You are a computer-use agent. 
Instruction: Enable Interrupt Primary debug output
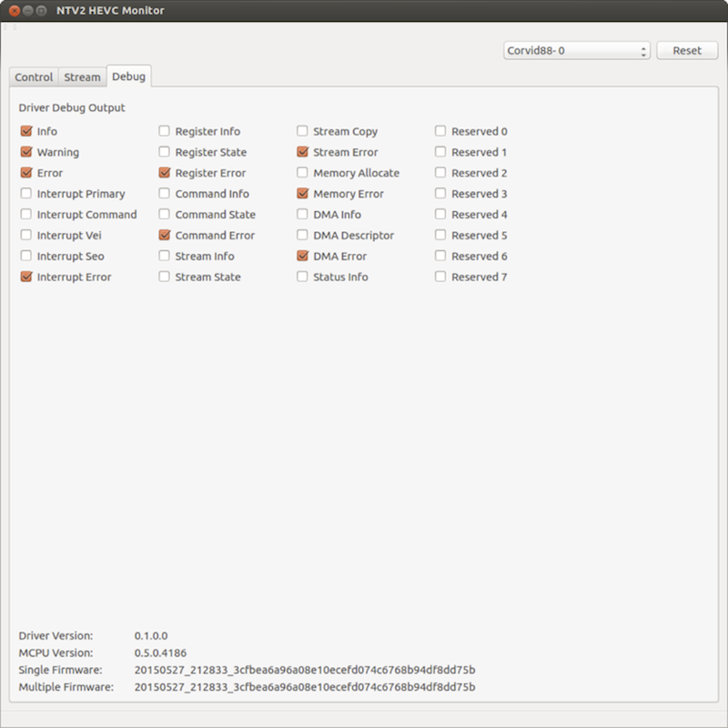[26, 194]
